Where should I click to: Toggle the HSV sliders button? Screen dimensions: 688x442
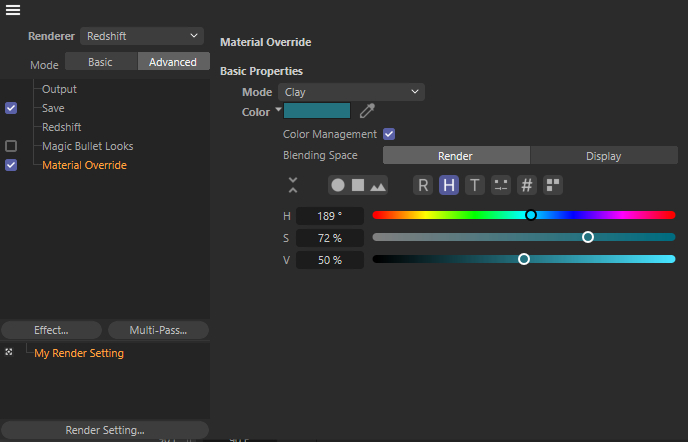click(x=449, y=185)
